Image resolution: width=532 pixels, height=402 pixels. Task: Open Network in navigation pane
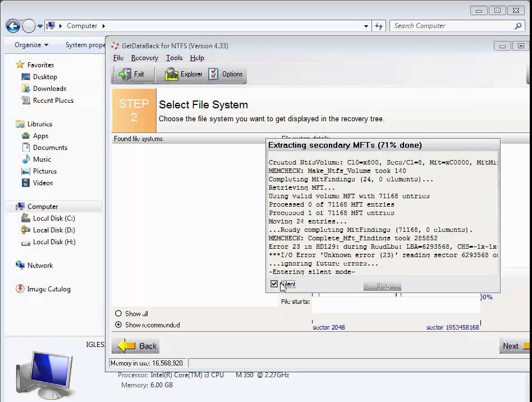[x=40, y=266]
